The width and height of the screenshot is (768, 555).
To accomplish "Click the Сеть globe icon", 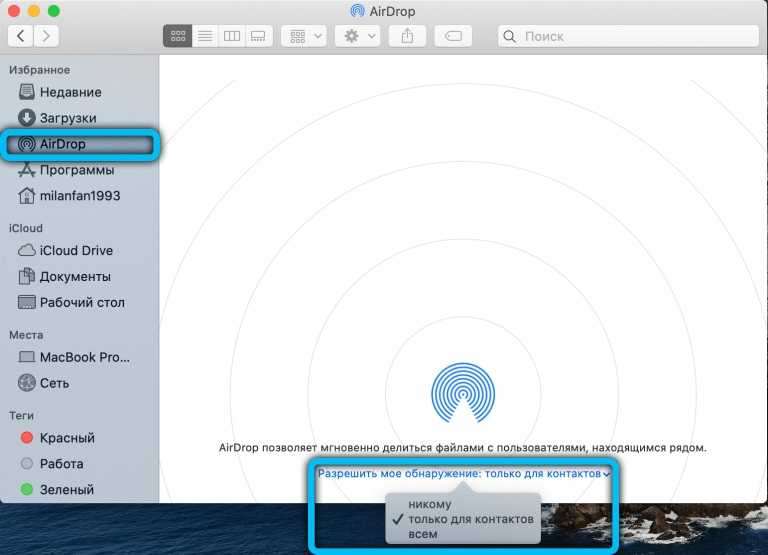I will pos(26,383).
